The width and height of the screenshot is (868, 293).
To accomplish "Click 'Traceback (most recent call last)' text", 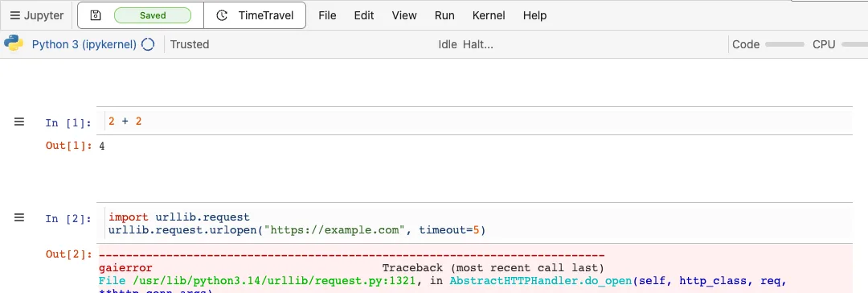I will 493,268.
